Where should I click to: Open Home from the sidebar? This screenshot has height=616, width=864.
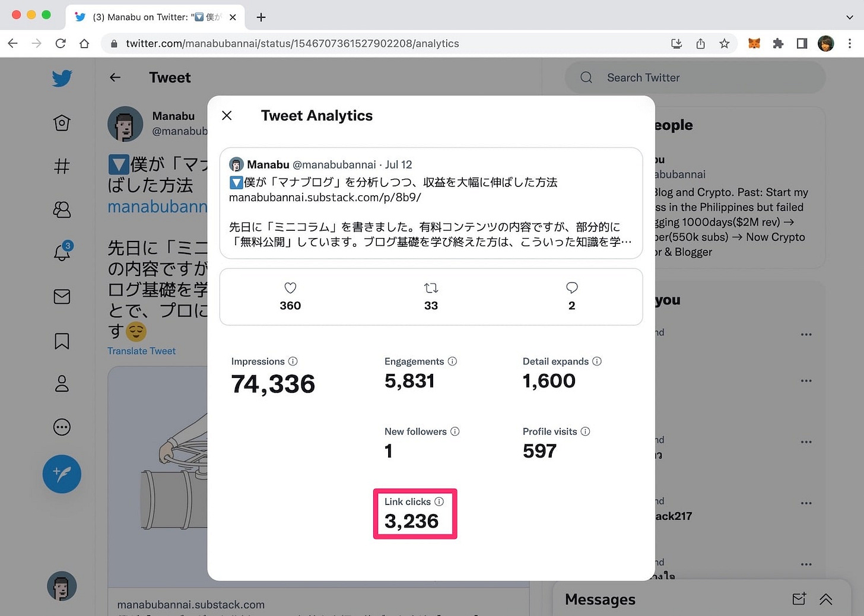(x=62, y=123)
